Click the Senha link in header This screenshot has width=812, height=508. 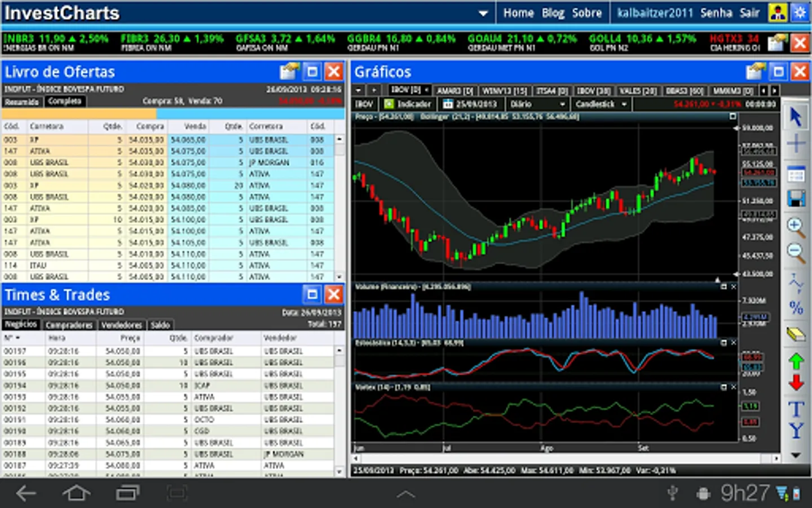pos(716,13)
